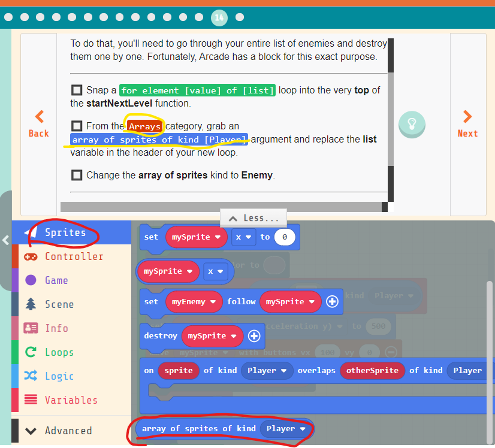This screenshot has width=495, height=448.
Task: Open the Loops category
Action: (71, 352)
